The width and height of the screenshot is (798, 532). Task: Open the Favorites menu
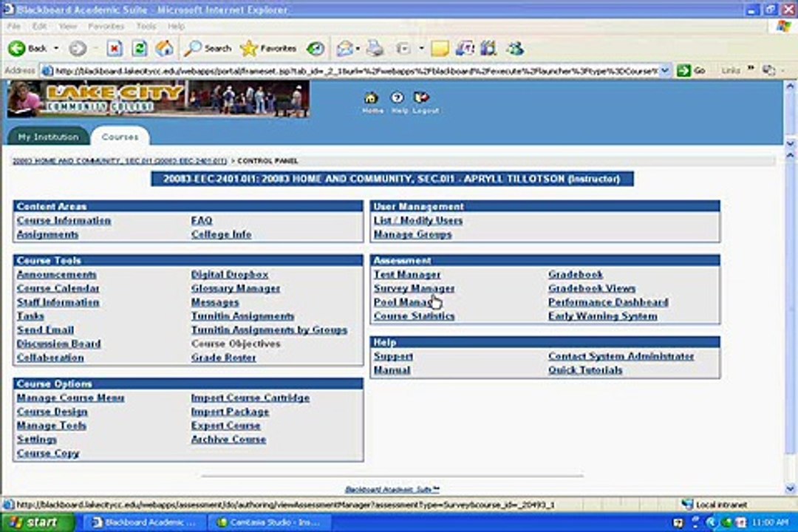(106, 26)
